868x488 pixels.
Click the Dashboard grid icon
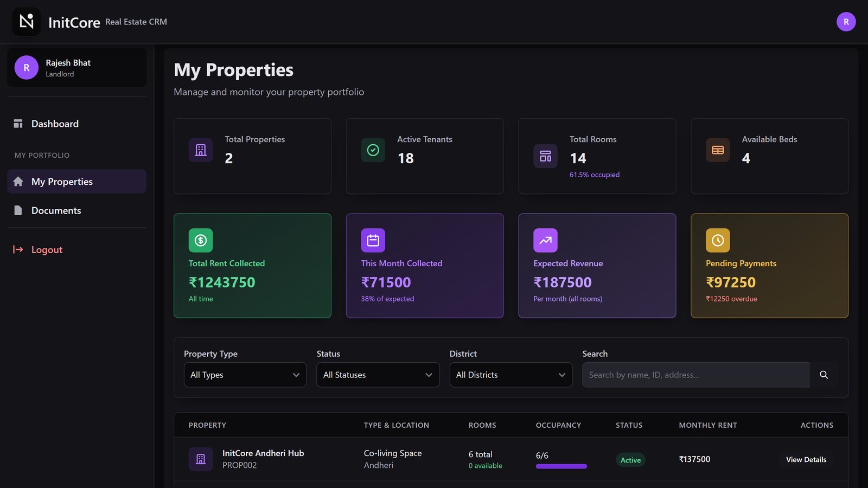coord(18,124)
